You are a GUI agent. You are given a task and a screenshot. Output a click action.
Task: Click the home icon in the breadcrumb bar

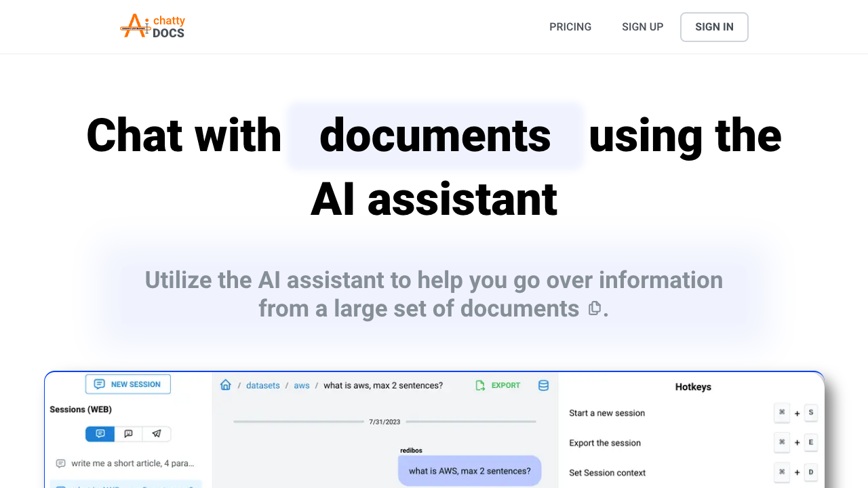tap(225, 385)
